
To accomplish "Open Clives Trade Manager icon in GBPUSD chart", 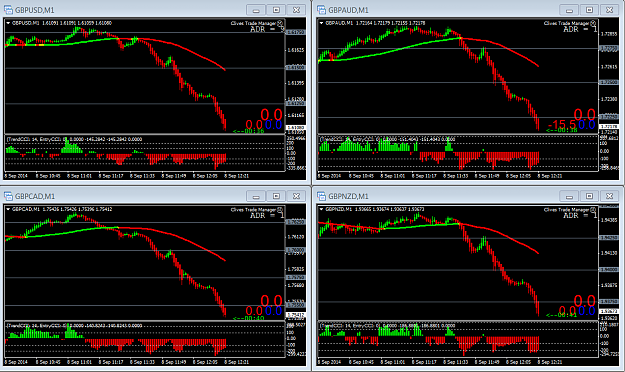I will 280,23.
